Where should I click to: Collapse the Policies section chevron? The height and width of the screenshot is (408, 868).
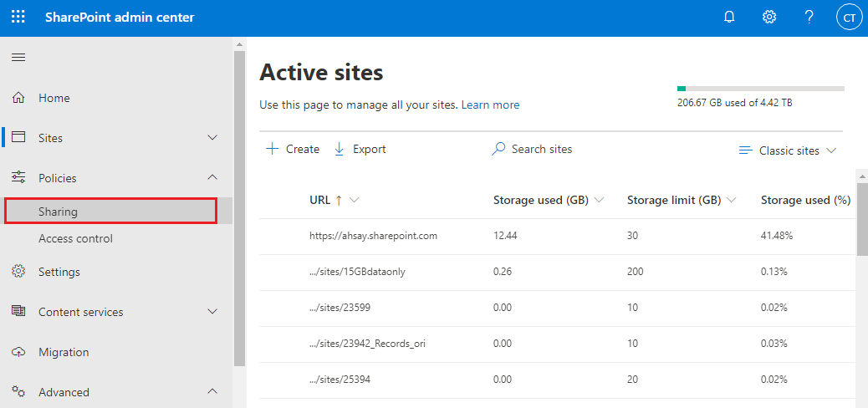point(212,178)
